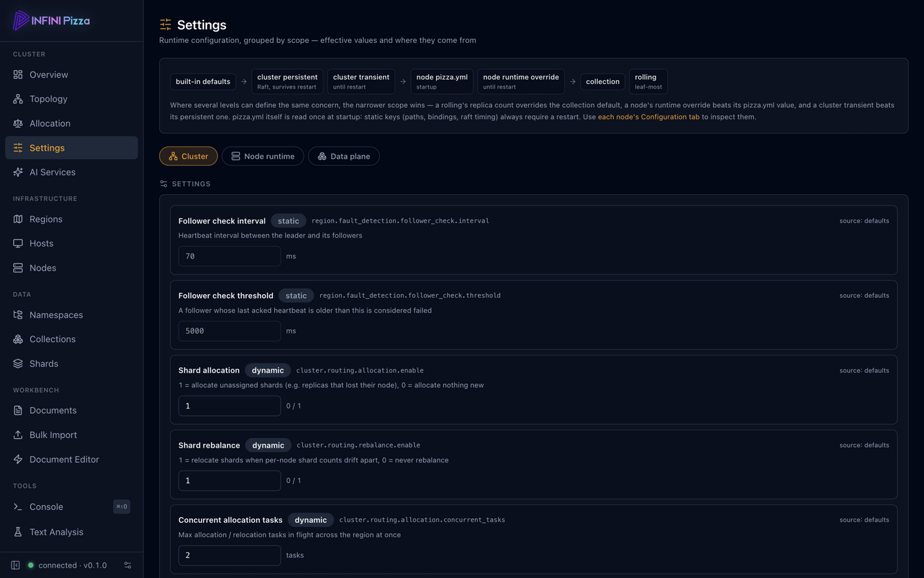
Task: Click the Regions map icon
Action: [x=18, y=219]
